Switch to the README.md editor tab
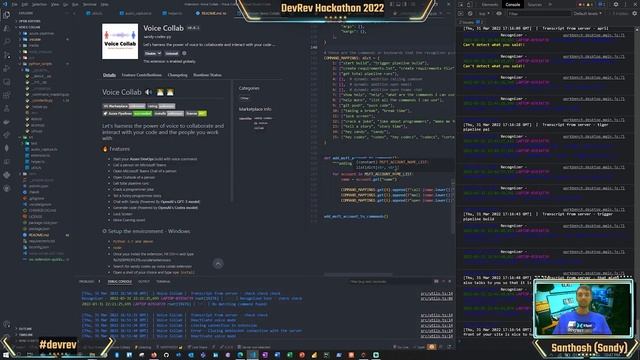The width and height of the screenshot is (640, 360). coord(211,13)
